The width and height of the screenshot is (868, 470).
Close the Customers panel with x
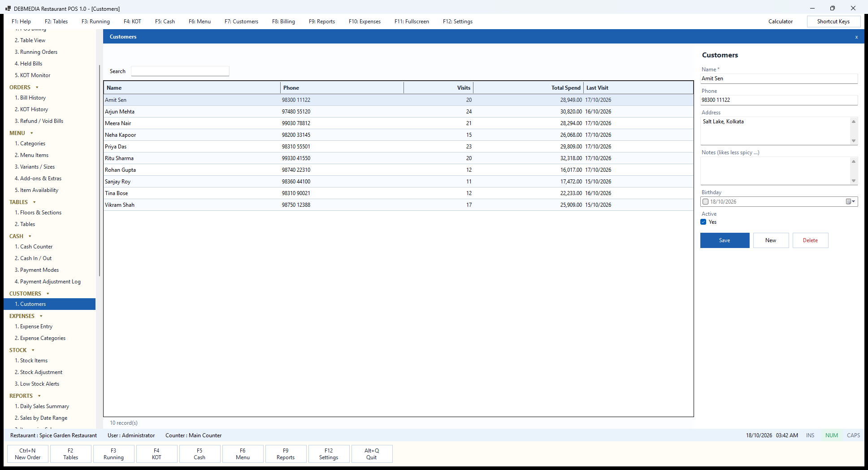856,37
